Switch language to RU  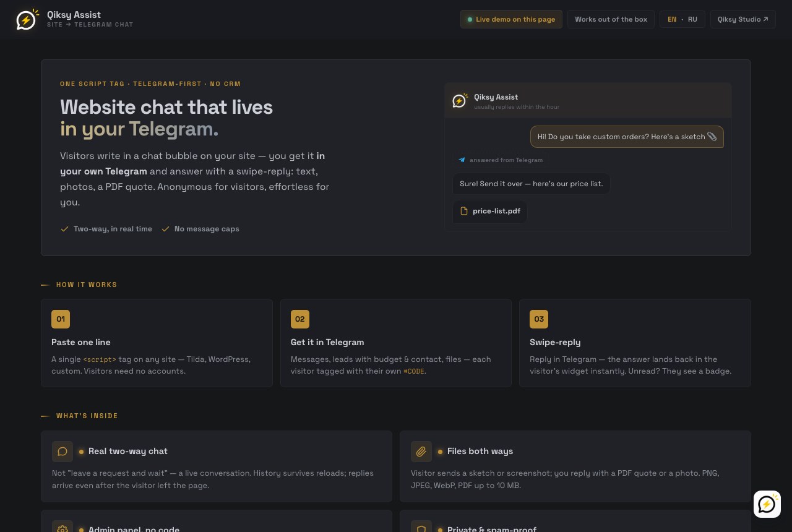coord(692,19)
